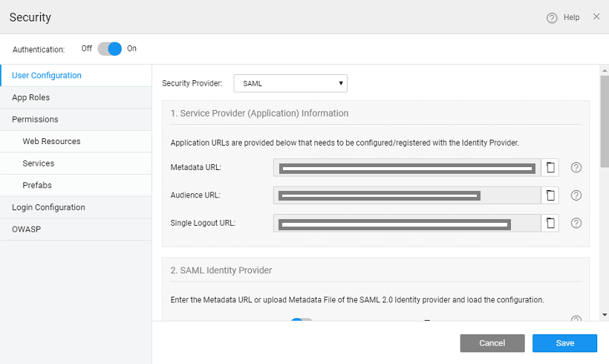This screenshot has height=364, width=609.
Task: Open Login Configuration settings
Action: point(48,207)
